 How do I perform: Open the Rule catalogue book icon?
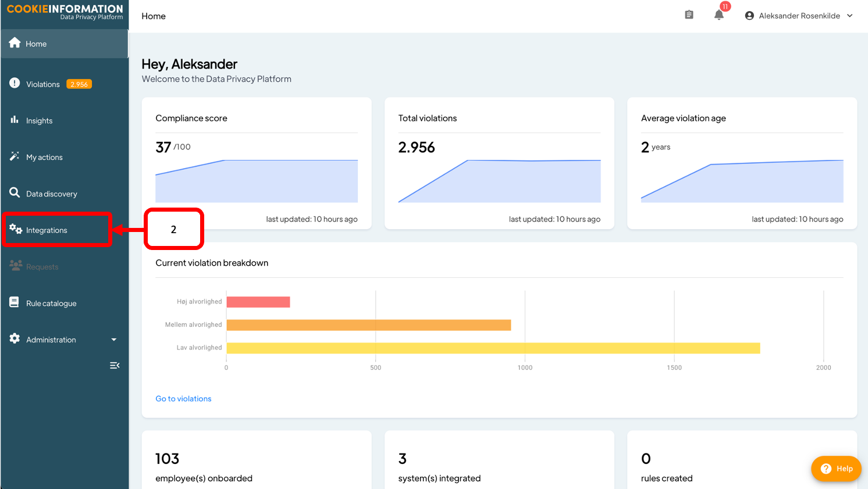point(15,302)
